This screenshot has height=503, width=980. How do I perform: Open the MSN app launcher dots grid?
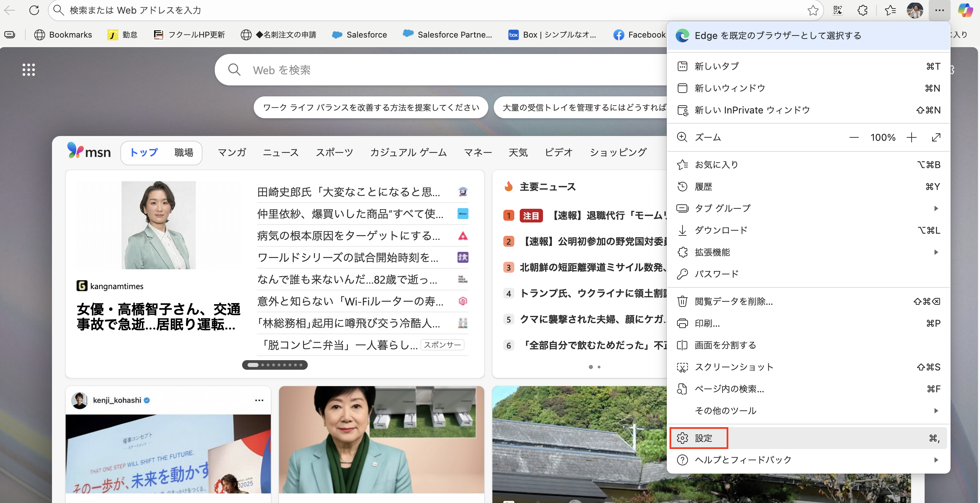[x=28, y=70]
